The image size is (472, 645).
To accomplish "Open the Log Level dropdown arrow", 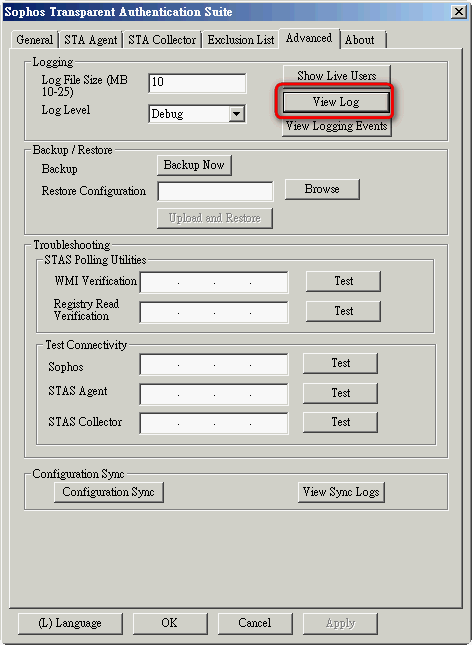I will (x=237, y=114).
